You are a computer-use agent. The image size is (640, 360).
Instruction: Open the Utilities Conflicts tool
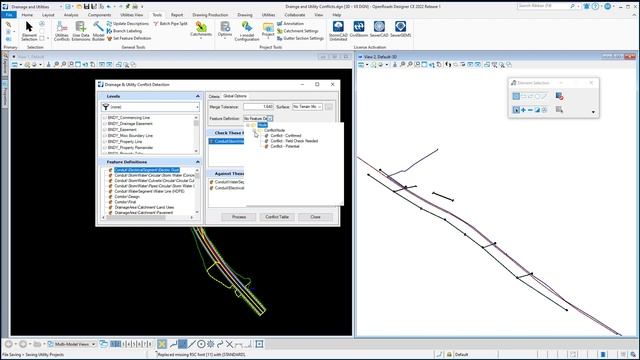62,31
